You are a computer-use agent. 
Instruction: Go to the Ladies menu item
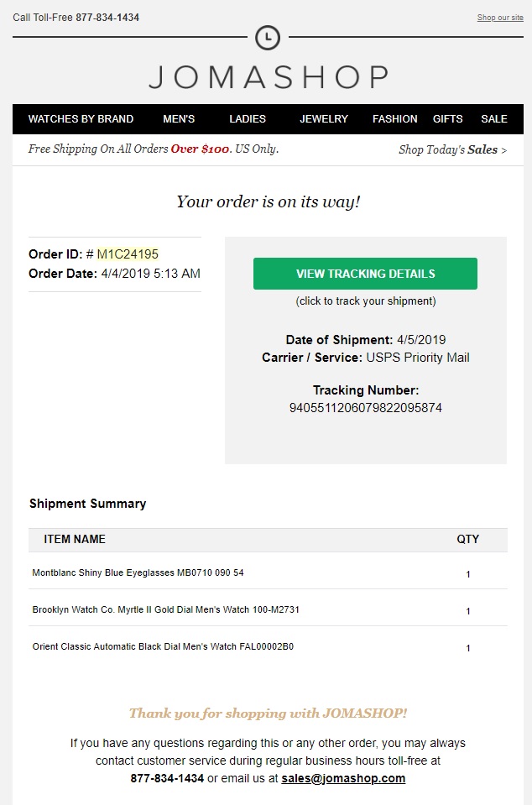(248, 119)
